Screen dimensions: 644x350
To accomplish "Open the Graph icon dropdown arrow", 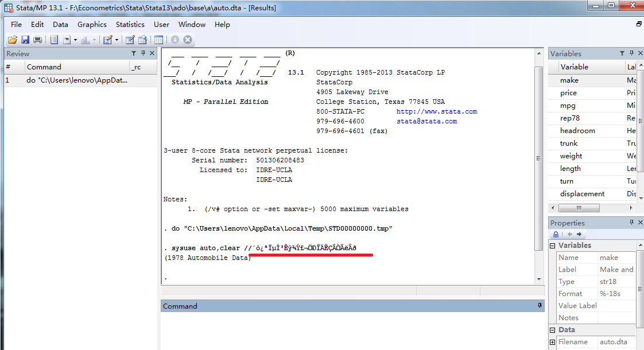I will point(95,40).
